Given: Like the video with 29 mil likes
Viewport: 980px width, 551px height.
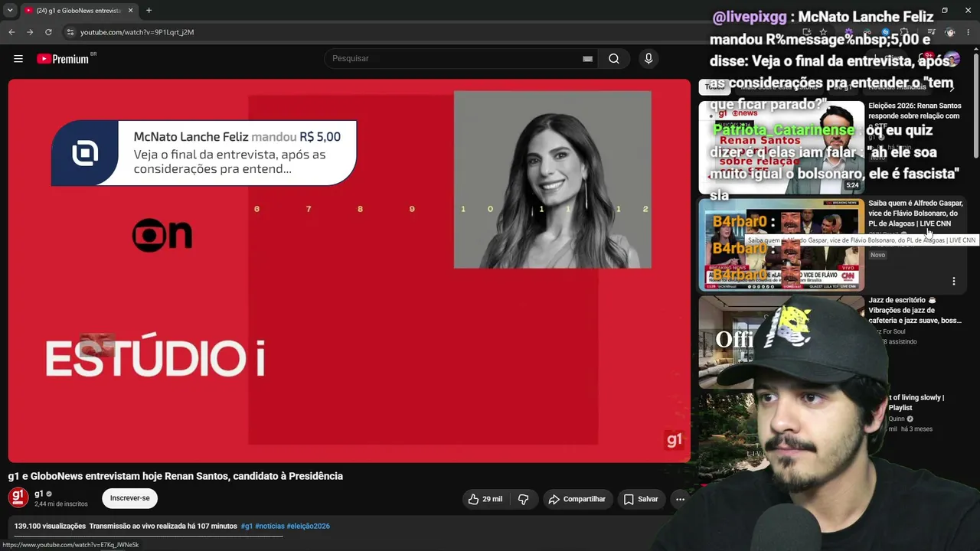Looking at the screenshot, I should [x=485, y=499].
